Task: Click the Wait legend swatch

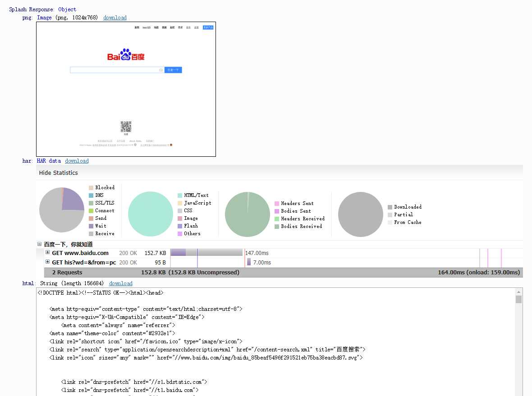Action: (x=91, y=226)
